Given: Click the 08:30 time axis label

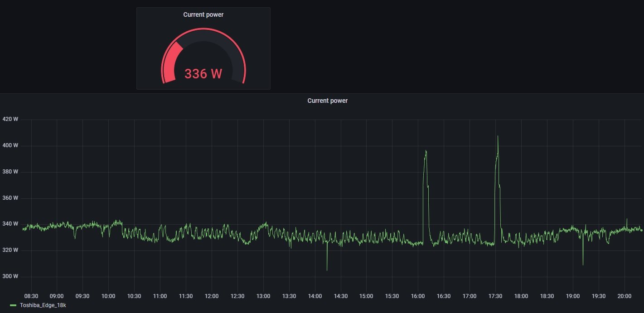Looking at the screenshot, I should click(x=31, y=296).
